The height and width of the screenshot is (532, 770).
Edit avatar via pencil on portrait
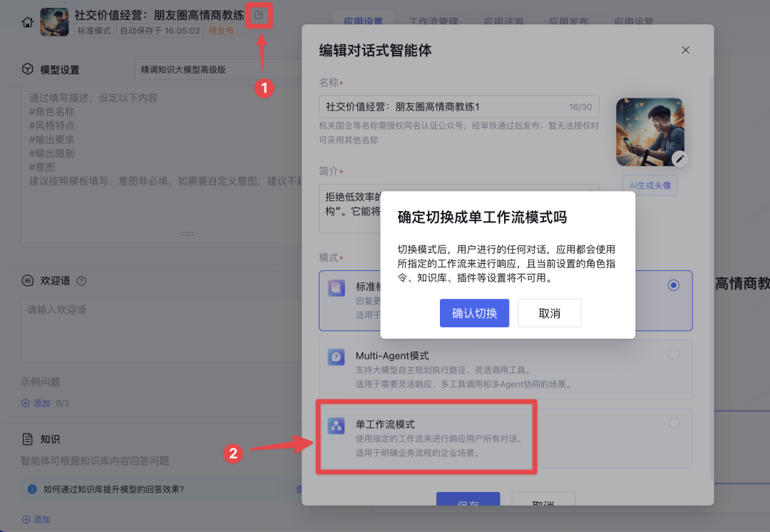pyautogui.click(x=679, y=158)
